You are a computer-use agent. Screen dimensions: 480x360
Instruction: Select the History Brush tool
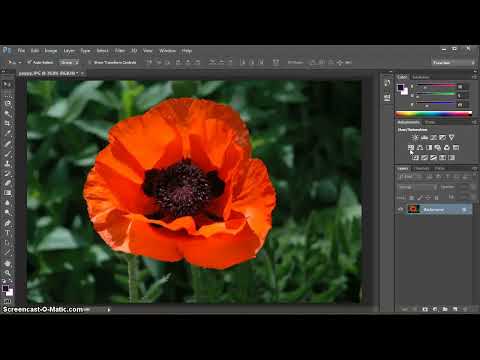click(x=7, y=173)
